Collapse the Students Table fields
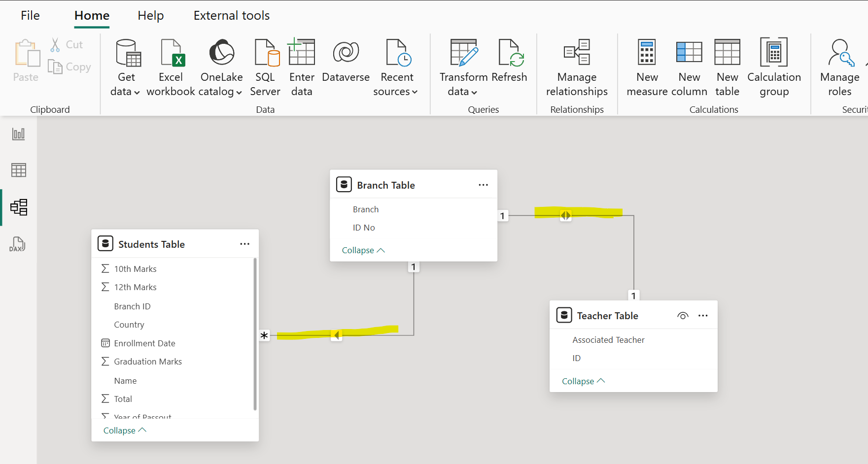This screenshot has width=868, height=464. coord(124,430)
